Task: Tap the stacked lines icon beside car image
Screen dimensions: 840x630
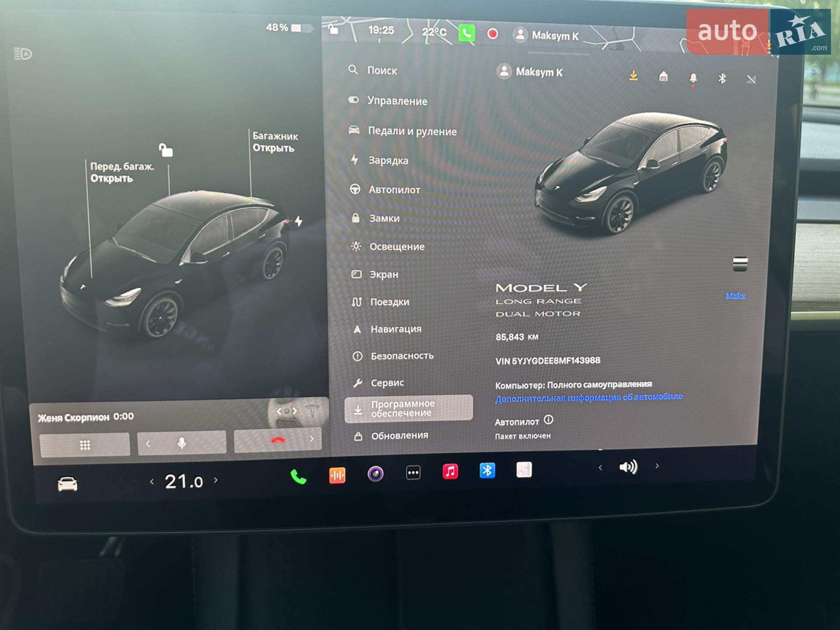Action: point(740,264)
